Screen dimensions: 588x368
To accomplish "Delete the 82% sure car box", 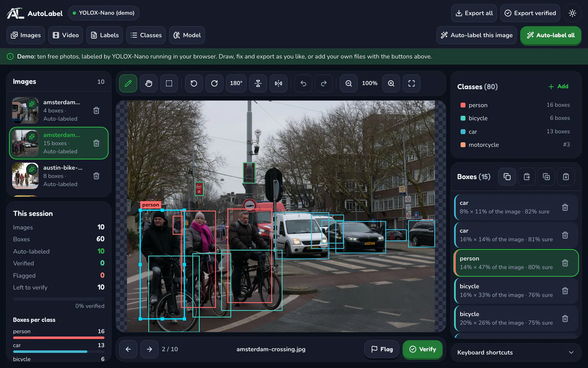I will click(565, 207).
